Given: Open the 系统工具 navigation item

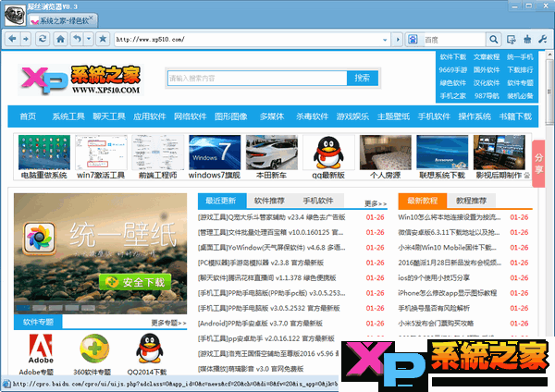Looking at the screenshot, I should pyautogui.click(x=68, y=116).
